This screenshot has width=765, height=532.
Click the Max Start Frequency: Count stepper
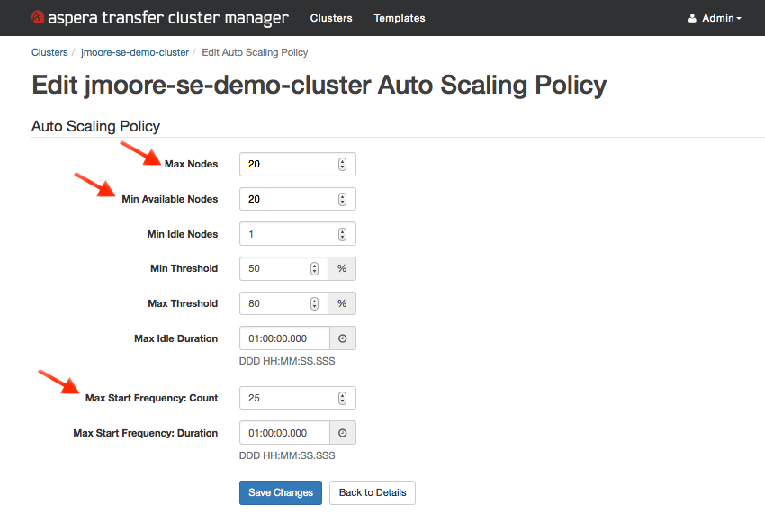[343, 398]
